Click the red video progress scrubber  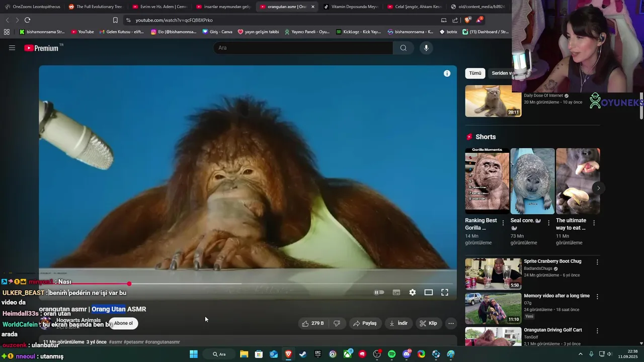pos(129,284)
